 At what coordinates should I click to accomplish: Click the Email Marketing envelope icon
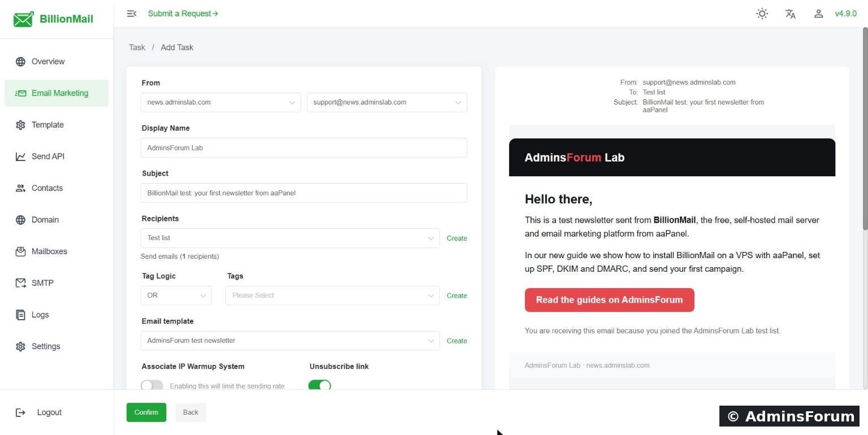[x=21, y=93]
